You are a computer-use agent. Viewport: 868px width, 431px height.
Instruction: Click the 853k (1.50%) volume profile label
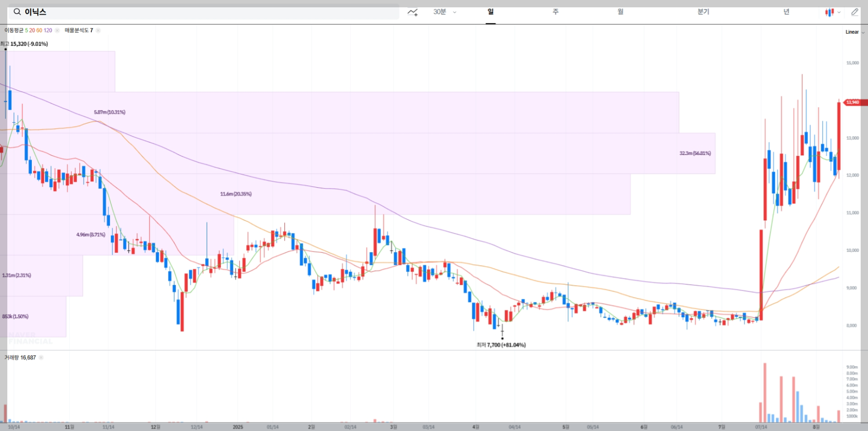point(15,317)
